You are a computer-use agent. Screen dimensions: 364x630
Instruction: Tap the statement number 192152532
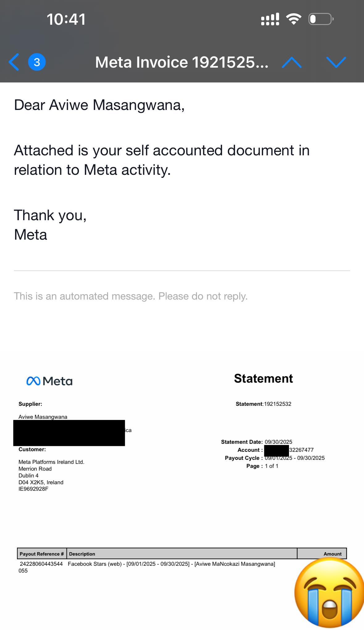tap(278, 404)
